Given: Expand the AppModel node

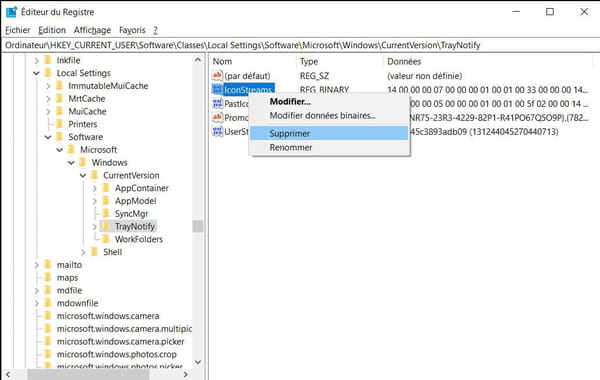Looking at the screenshot, I should click(95, 201).
